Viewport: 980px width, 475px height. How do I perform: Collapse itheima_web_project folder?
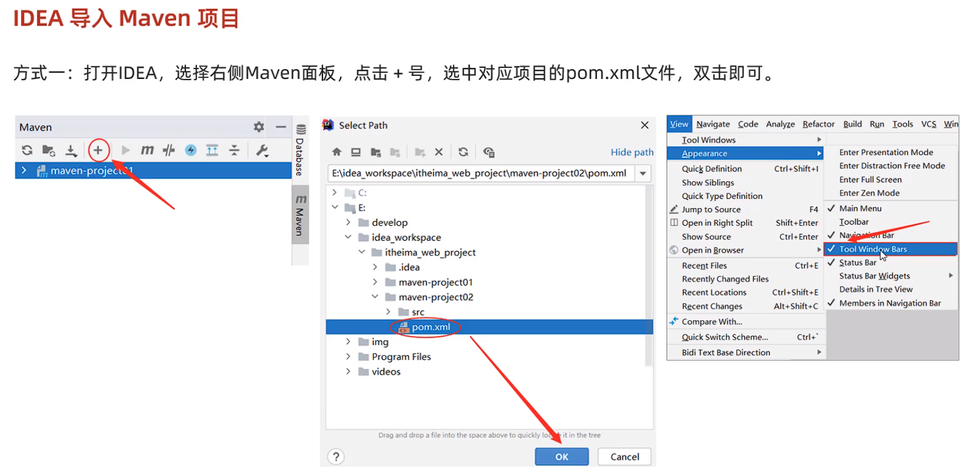click(x=361, y=252)
